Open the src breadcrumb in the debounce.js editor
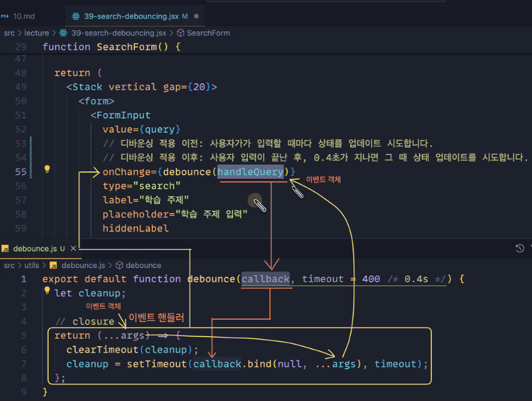 pos(9,265)
